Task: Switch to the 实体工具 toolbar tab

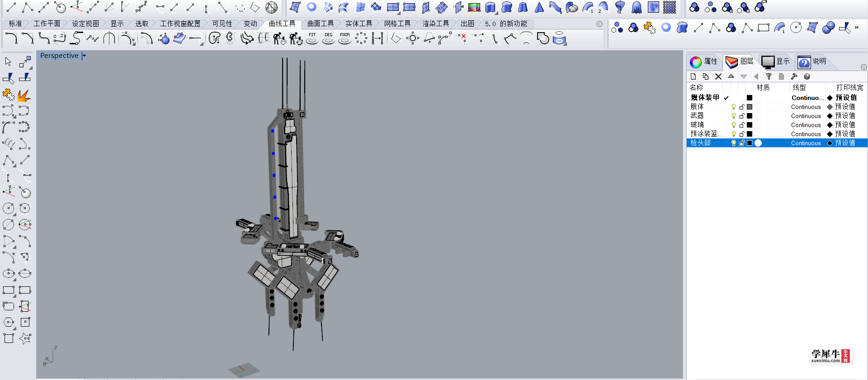Action: click(x=359, y=24)
